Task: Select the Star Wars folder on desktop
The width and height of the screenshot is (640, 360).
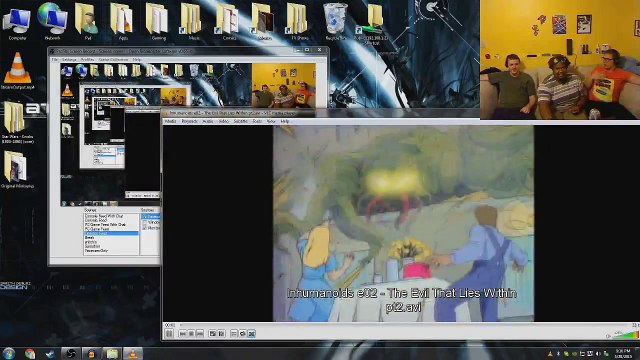Action: (x=17, y=122)
